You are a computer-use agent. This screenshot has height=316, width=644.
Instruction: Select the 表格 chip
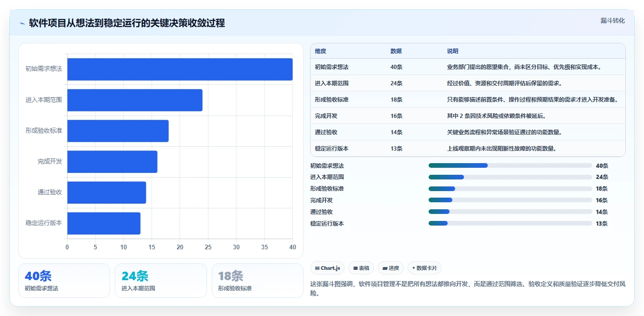coord(361,268)
